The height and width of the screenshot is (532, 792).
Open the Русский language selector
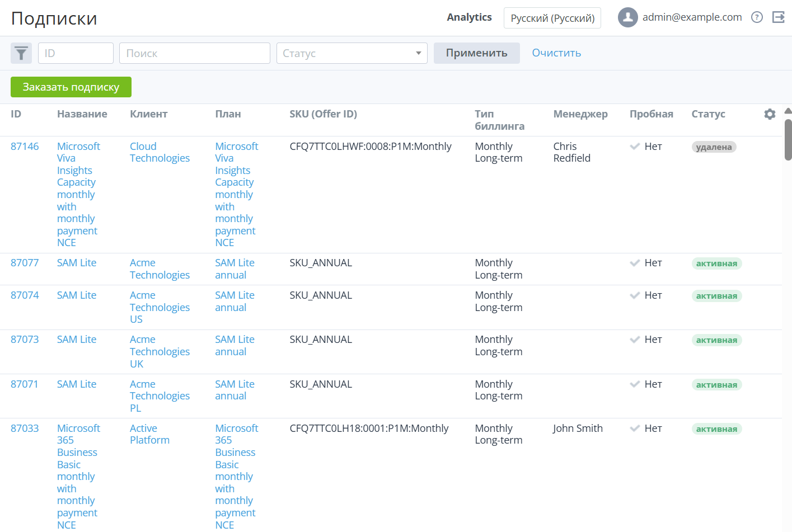[x=552, y=18]
